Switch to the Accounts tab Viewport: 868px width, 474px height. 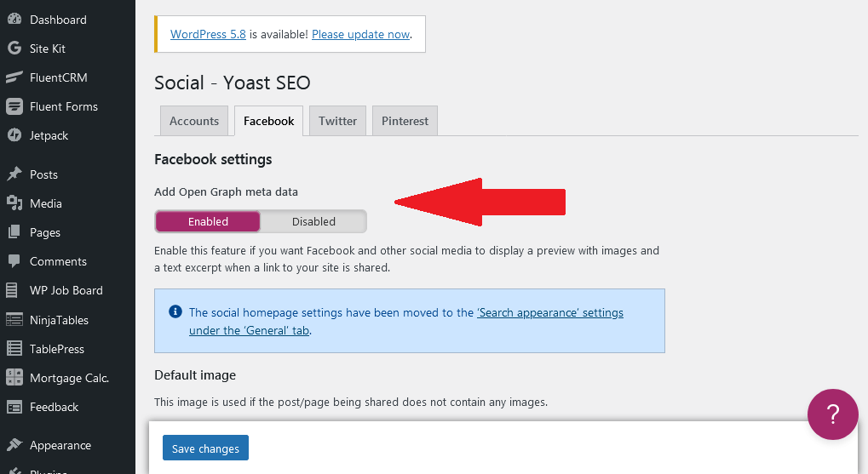click(x=194, y=121)
